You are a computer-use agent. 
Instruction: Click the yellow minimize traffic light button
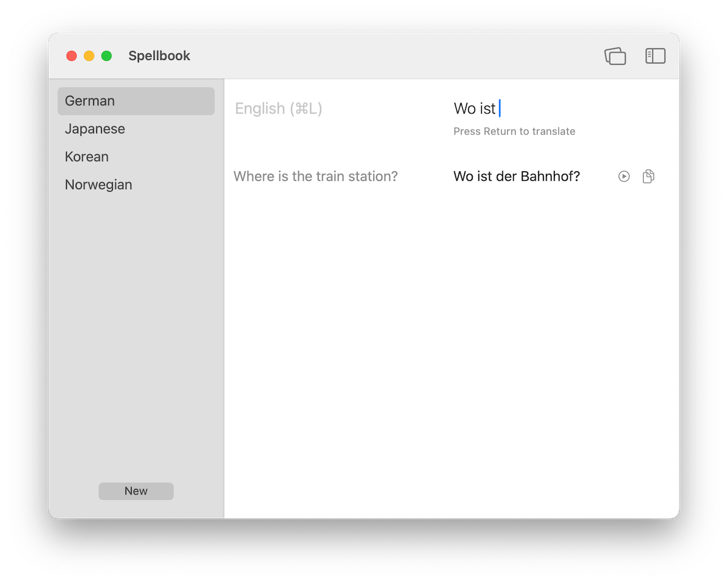tap(89, 55)
